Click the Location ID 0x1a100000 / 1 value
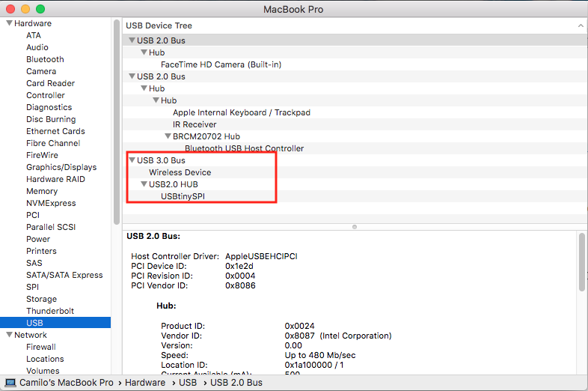Viewport: 588px width, 391px height. (x=314, y=365)
